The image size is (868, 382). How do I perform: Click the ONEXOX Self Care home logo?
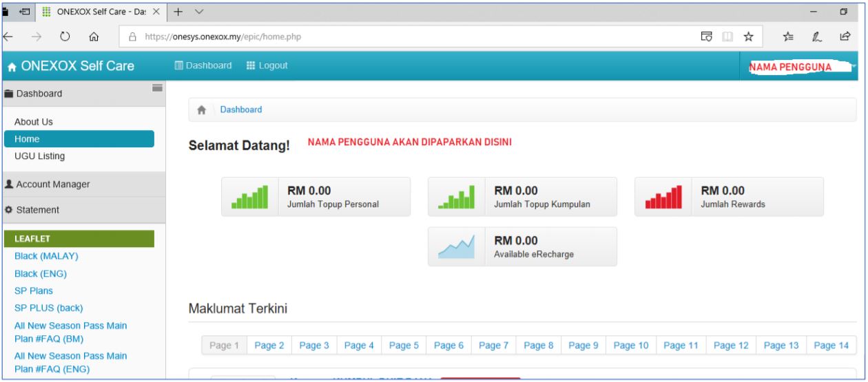70,66
